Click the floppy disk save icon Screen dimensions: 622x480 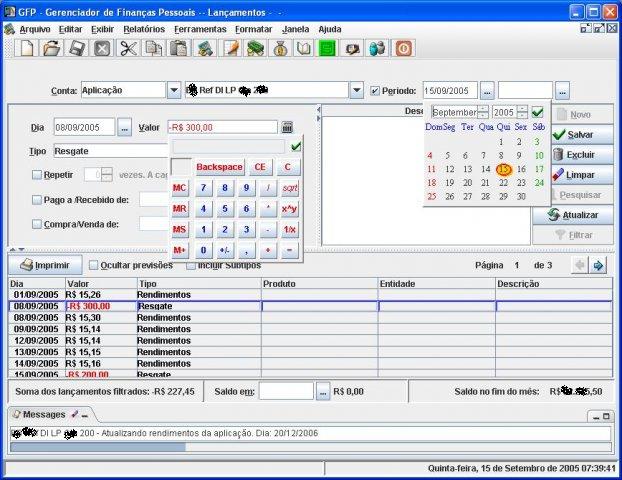click(x=76, y=48)
